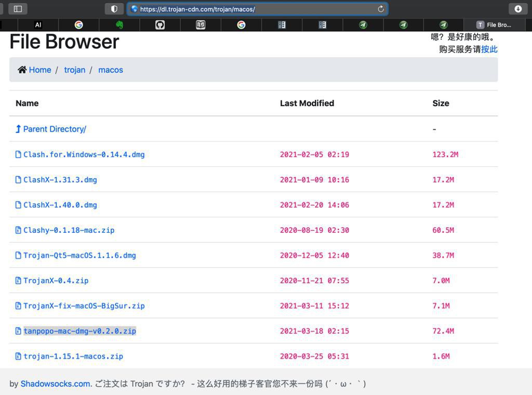Select the 72.4M size value
This screenshot has height=395, width=532.
443,331
